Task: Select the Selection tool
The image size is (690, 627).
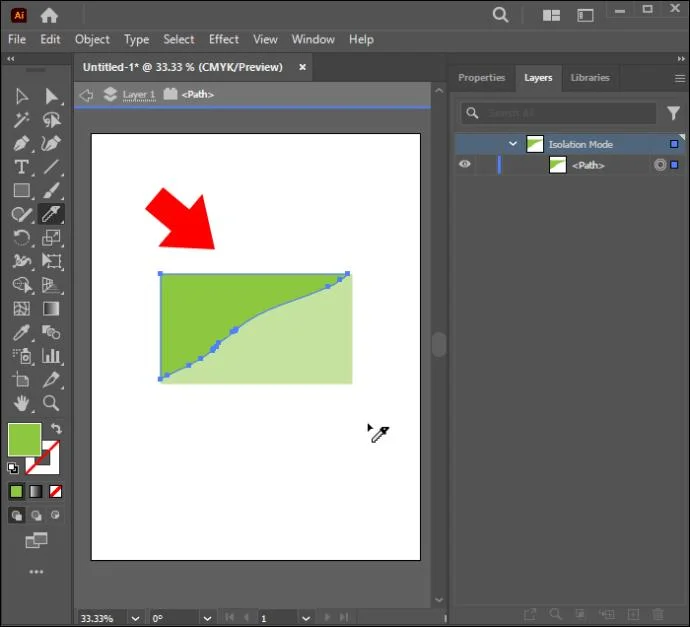Action: 21,96
